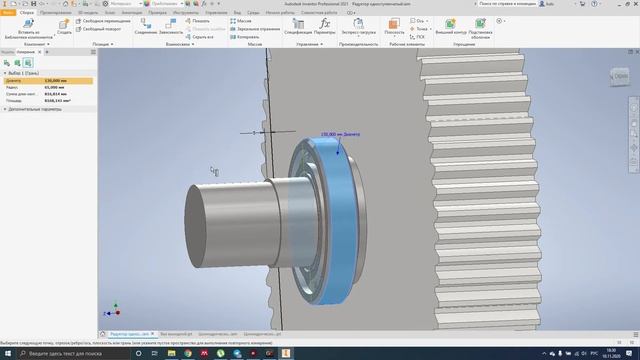Click Скрыть все relationships button

coord(200,37)
